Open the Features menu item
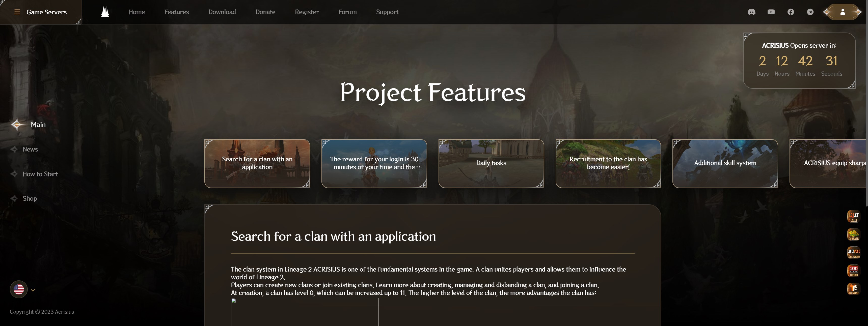 click(177, 12)
